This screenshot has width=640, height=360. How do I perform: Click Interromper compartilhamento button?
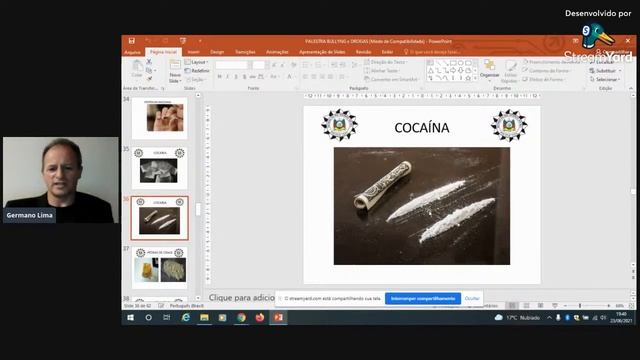pos(423,298)
